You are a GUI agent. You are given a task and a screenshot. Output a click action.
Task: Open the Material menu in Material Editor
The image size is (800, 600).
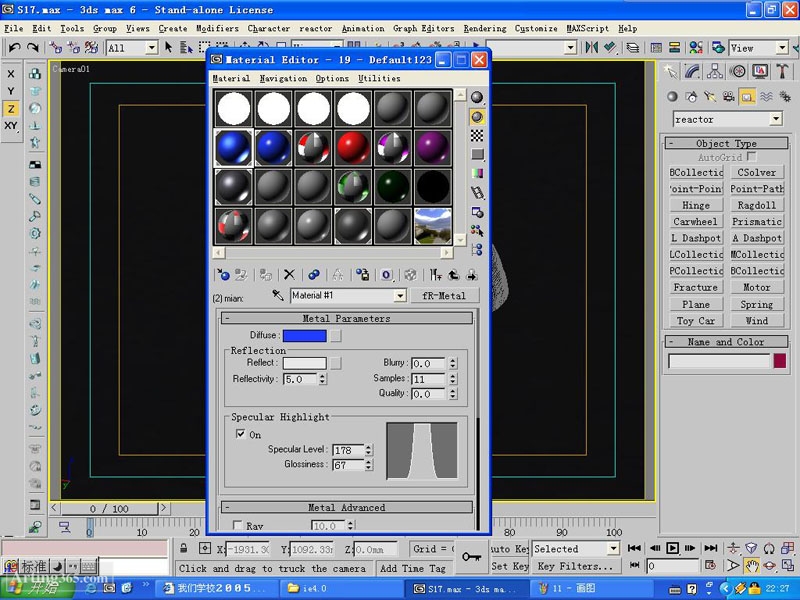coord(231,79)
